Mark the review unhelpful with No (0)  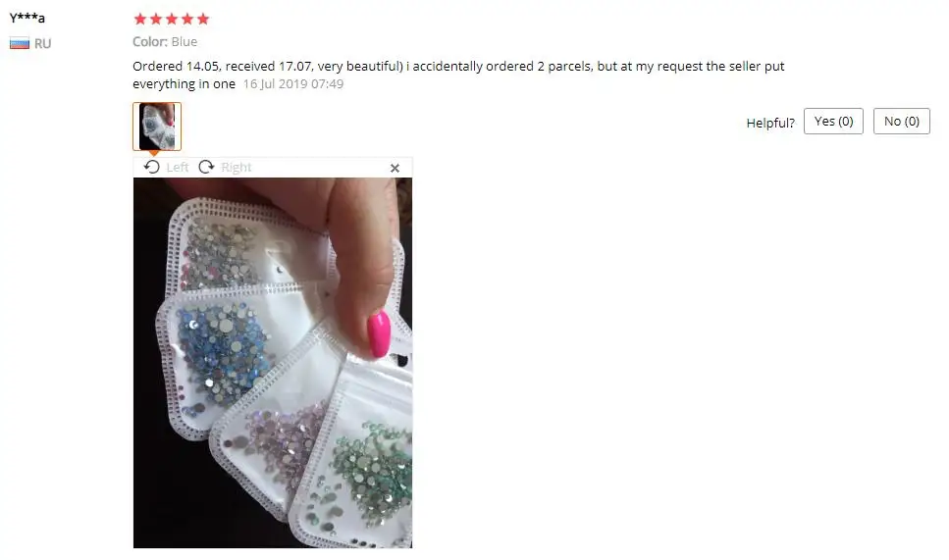(x=901, y=121)
